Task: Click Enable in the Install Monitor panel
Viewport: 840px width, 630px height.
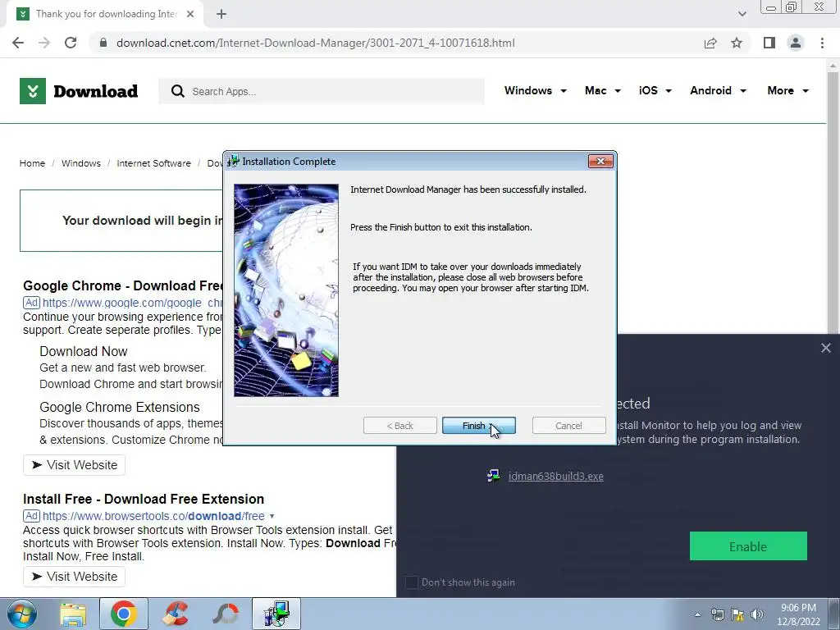Action: point(748,546)
